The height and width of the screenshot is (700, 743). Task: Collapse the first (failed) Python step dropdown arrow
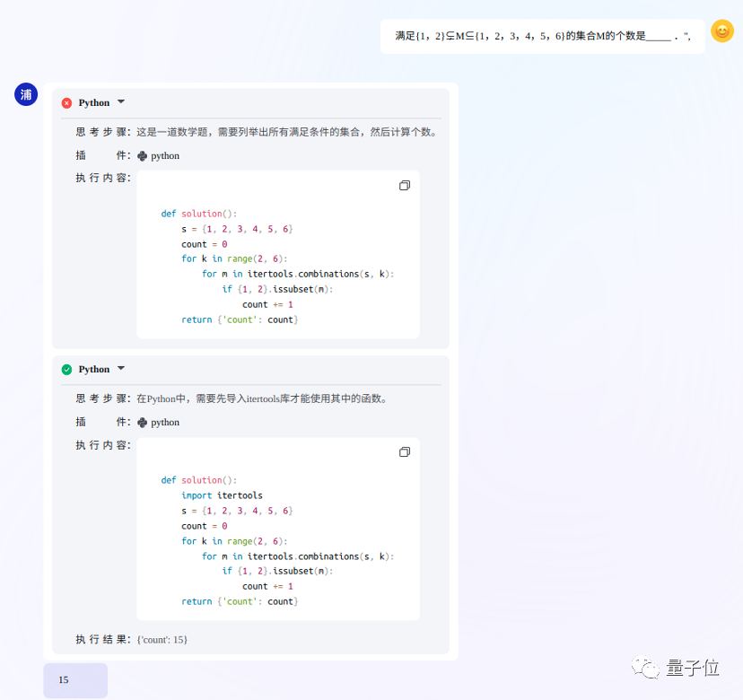(121, 102)
